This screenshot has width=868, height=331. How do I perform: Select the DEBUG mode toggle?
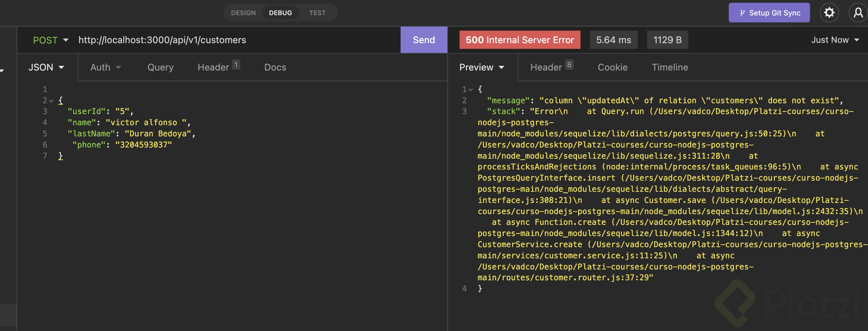[280, 13]
